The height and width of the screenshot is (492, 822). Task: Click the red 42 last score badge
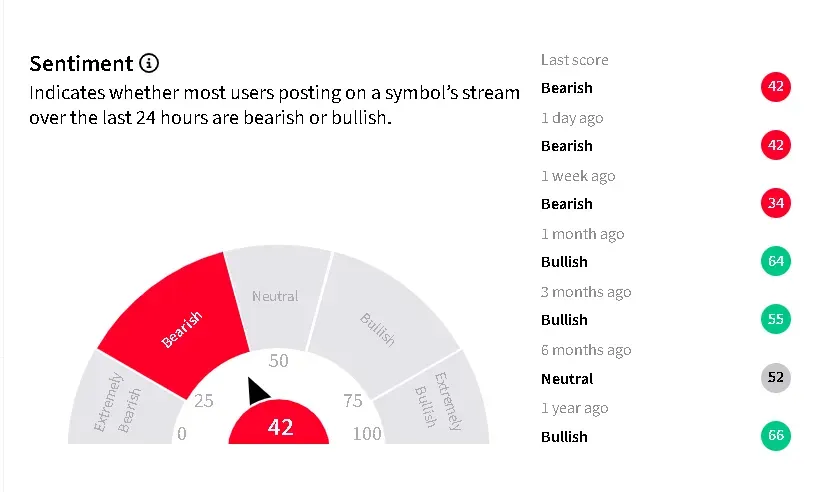click(x=775, y=88)
